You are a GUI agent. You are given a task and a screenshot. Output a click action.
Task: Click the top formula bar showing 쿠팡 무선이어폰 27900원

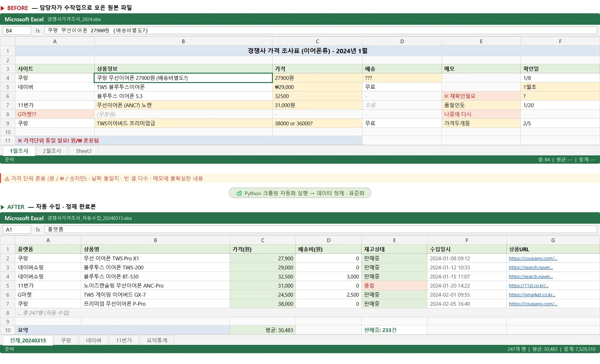click(x=321, y=30)
